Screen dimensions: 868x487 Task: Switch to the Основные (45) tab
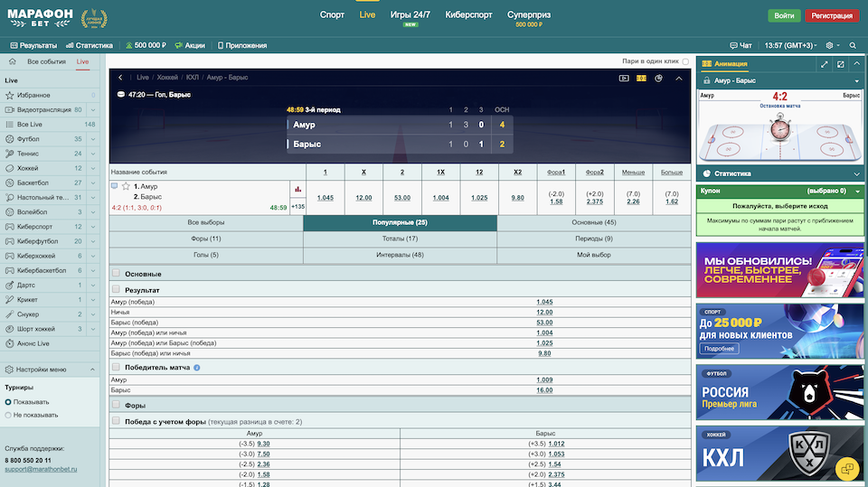click(x=594, y=222)
